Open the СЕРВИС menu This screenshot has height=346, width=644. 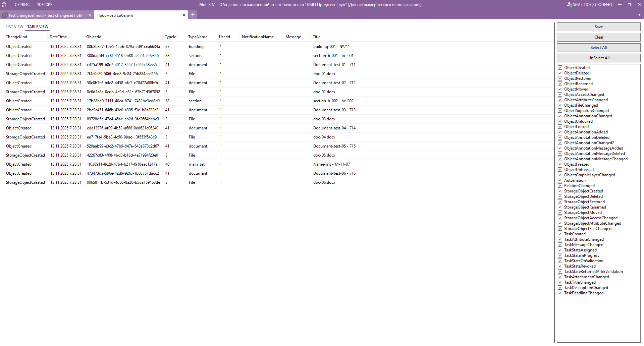pyautogui.click(x=22, y=5)
